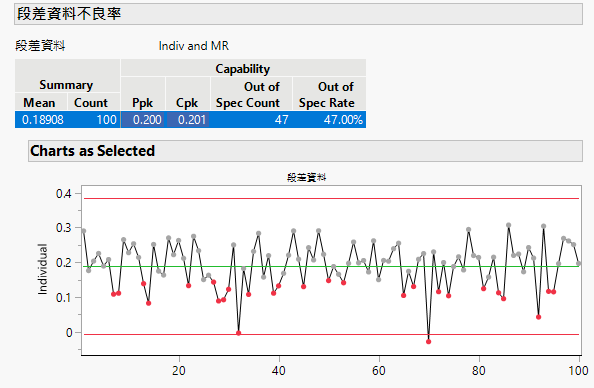Select the Out of Spec Rate 47.00% cell
The width and height of the screenshot is (594, 388).
pos(329,120)
